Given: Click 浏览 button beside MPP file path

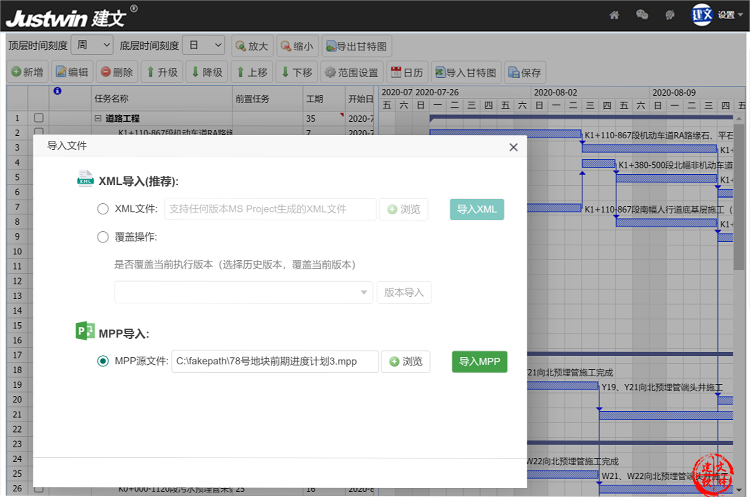Looking at the screenshot, I should point(405,361).
